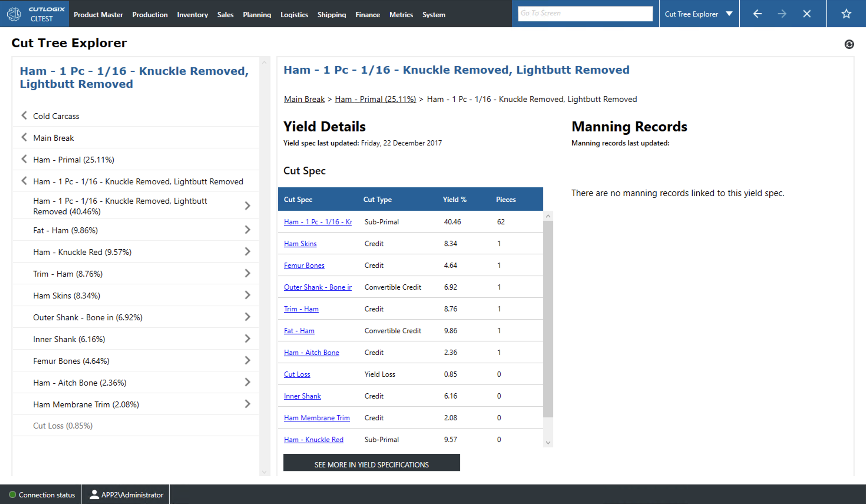Navigate forward using the right arrow icon
The image size is (866, 504).
click(x=782, y=14)
